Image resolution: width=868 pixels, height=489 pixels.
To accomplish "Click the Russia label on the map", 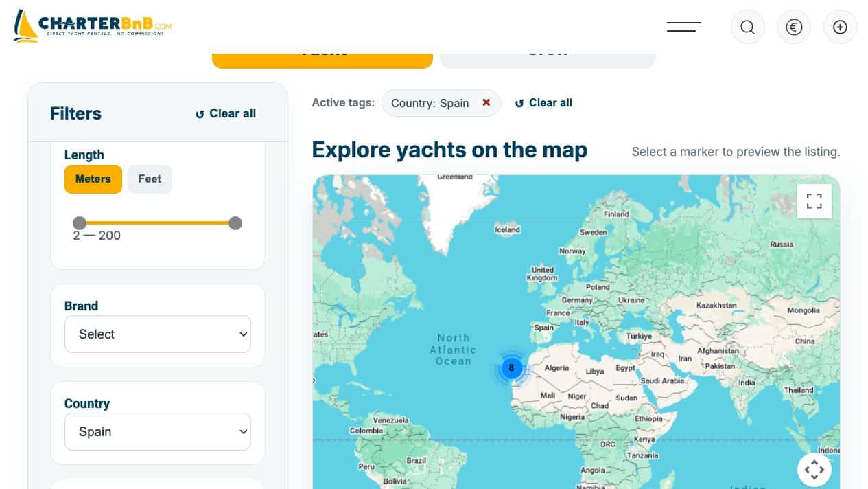I will click(782, 244).
